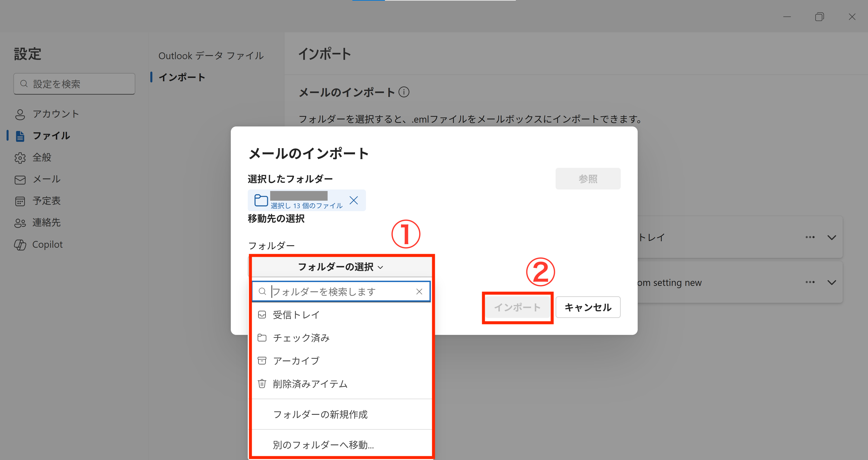Open the 全般 settings section
Viewport: 868px width, 460px height.
42,157
